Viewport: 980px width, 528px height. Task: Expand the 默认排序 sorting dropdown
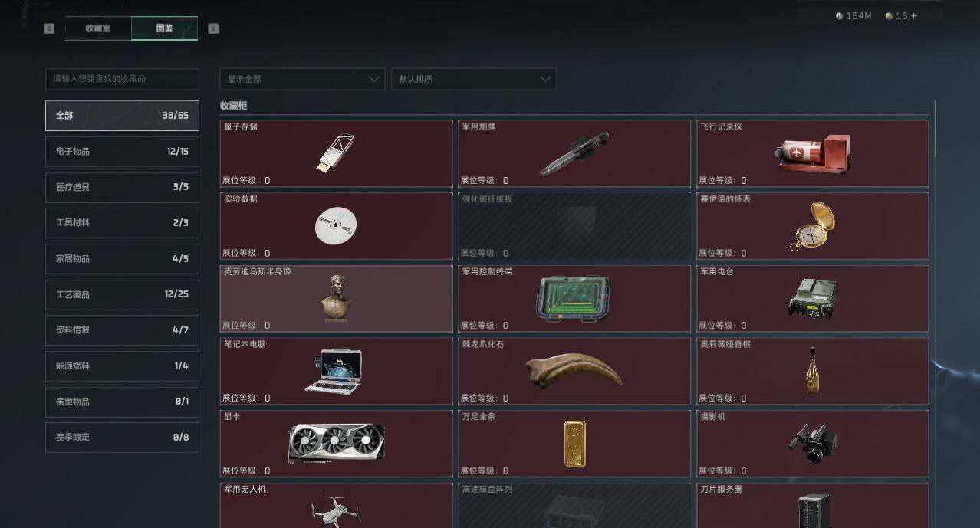[x=473, y=79]
